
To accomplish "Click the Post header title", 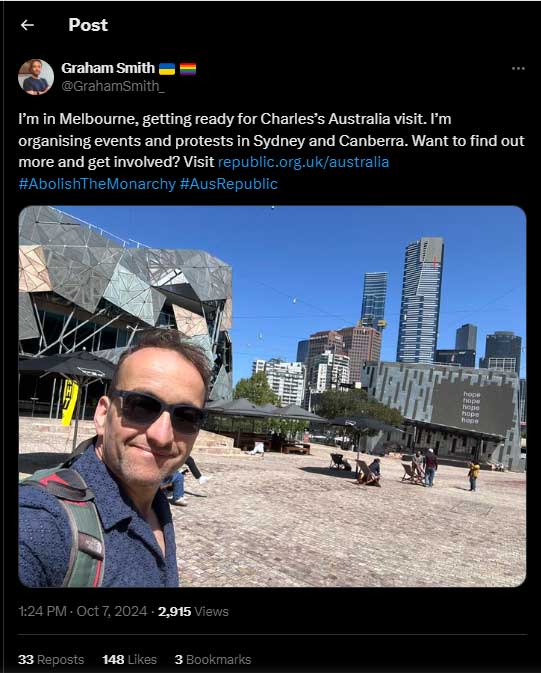I will pos(88,25).
